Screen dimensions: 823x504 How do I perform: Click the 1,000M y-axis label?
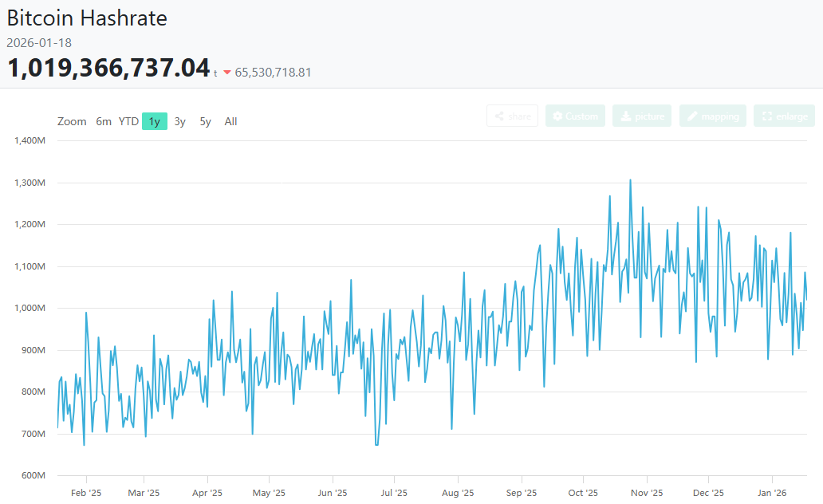(30, 309)
